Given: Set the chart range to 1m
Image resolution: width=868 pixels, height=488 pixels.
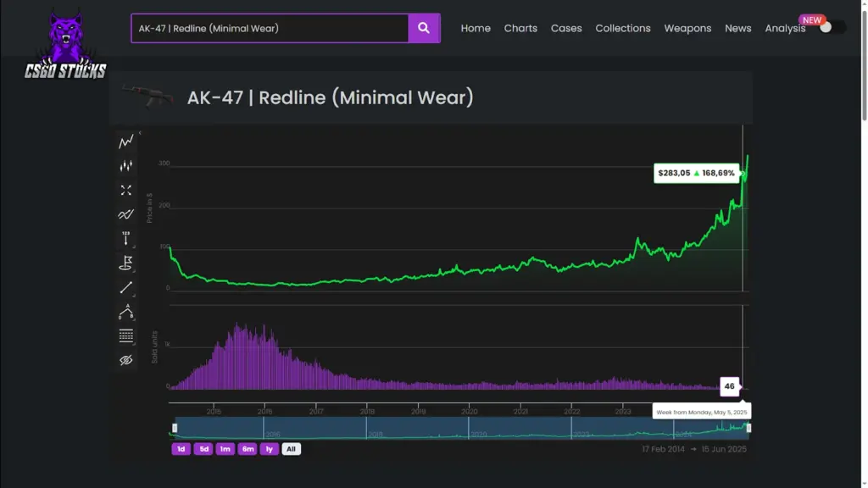Looking at the screenshot, I should click(225, 449).
